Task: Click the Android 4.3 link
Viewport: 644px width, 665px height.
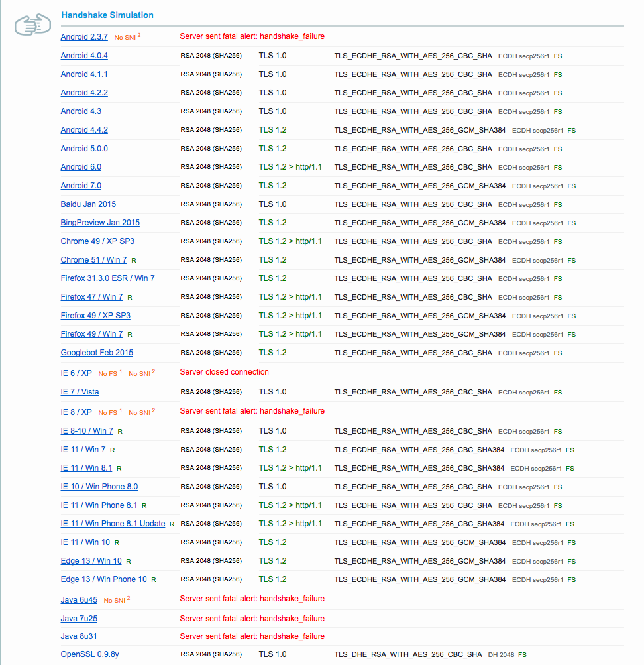Action: click(x=81, y=111)
